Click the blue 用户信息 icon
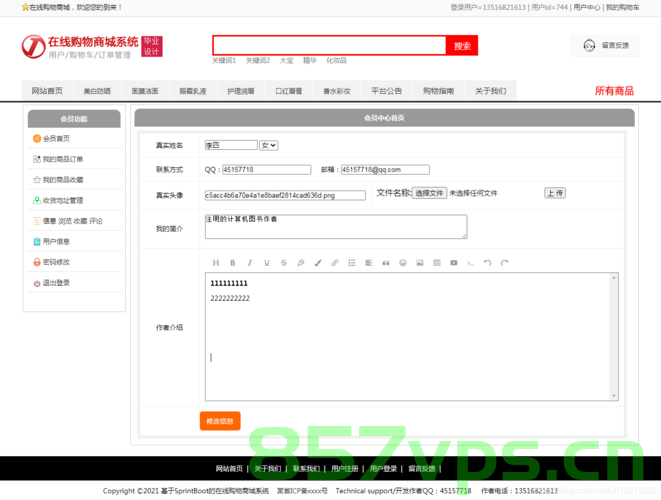The width and height of the screenshot is (661, 500). pyautogui.click(x=37, y=242)
